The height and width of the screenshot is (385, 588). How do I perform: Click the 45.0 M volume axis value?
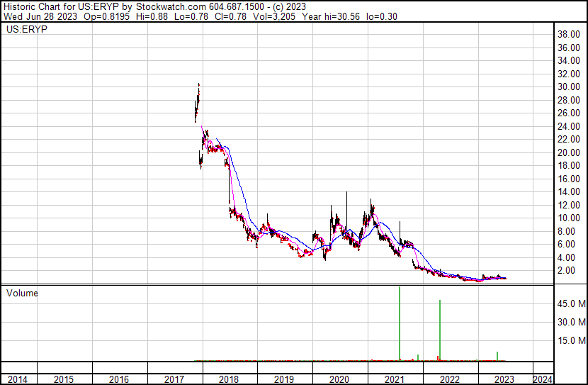(x=572, y=303)
